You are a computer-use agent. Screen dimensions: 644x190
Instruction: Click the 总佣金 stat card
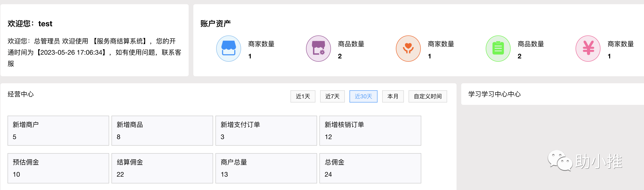tap(370, 168)
